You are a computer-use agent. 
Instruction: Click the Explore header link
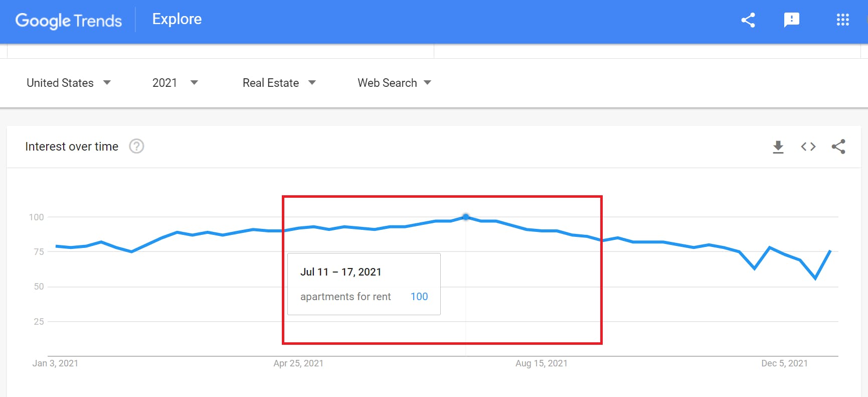pos(177,19)
